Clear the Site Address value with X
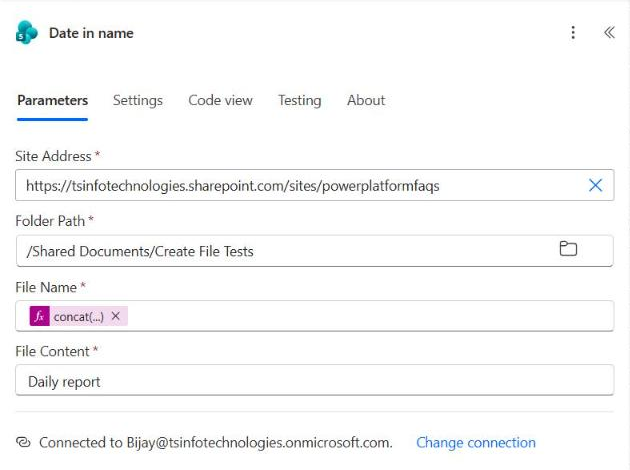Image resolution: width=630 pixels, height=470 pixels. tap(595, 185)
